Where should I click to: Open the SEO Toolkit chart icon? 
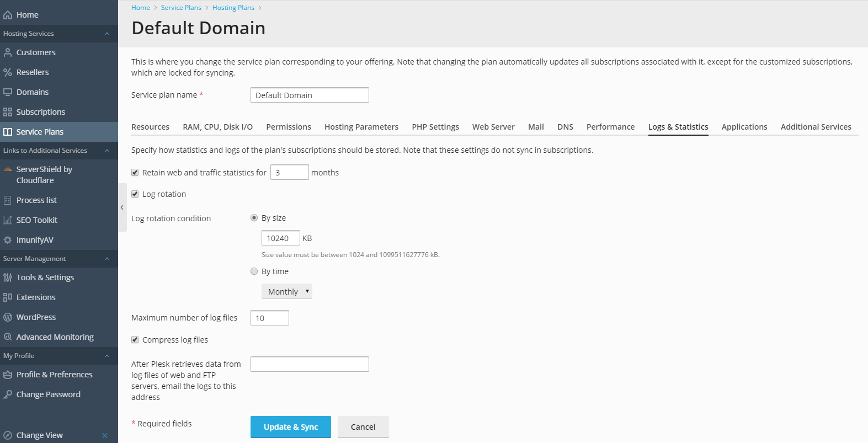coord(8,220)
